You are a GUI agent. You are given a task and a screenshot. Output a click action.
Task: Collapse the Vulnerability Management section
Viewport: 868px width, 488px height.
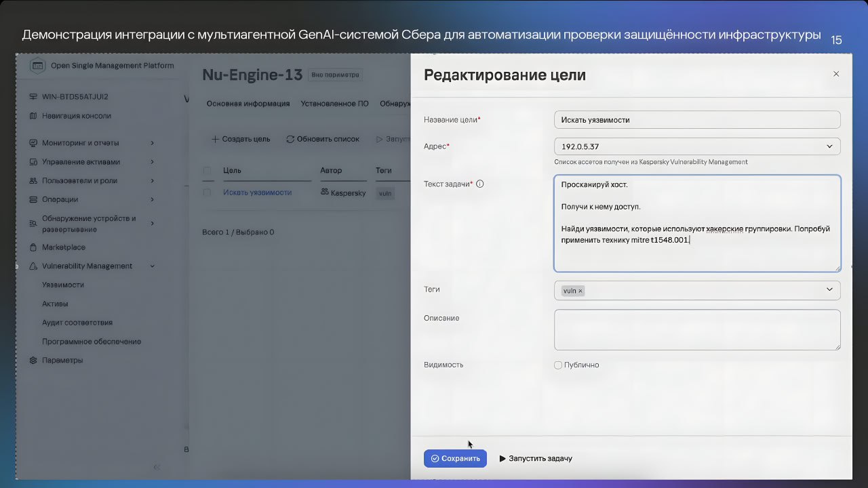point(152,266)
